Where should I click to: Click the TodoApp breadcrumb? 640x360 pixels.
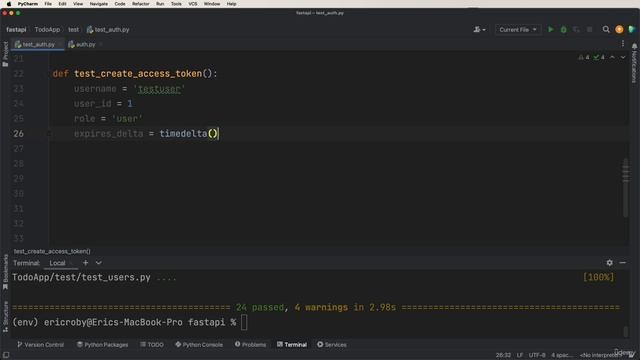point(47,29)
